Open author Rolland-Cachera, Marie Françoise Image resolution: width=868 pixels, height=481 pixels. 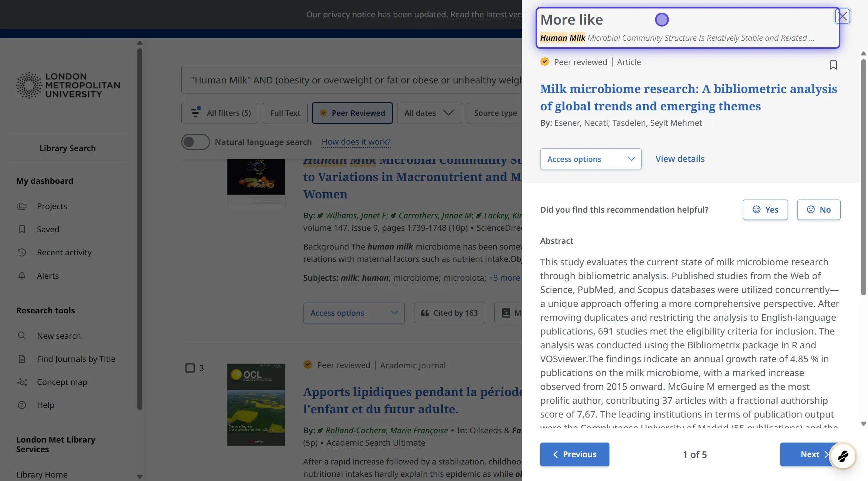[387, 431]
